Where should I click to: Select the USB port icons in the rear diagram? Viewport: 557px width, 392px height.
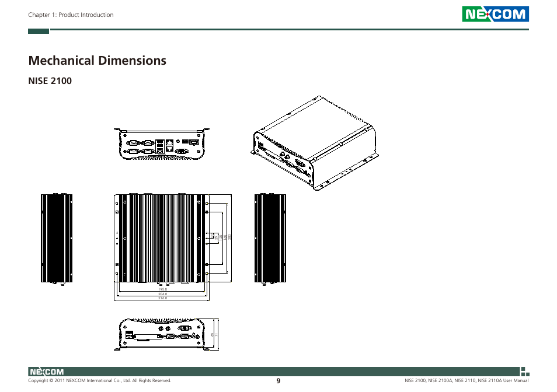pos(160,146)
